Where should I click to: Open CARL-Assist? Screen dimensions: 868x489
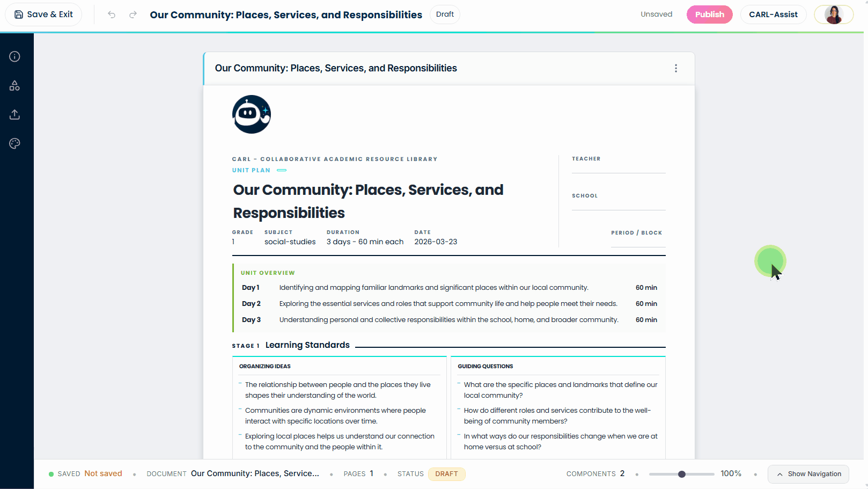(x=773, y=14)
